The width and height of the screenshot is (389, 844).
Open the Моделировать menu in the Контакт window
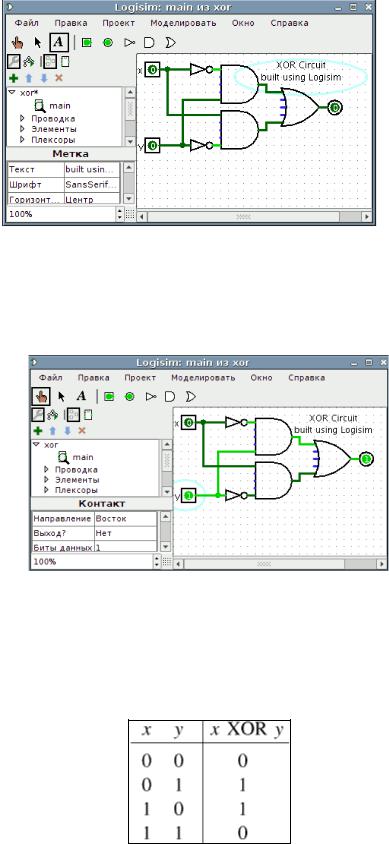coord(203,377)
